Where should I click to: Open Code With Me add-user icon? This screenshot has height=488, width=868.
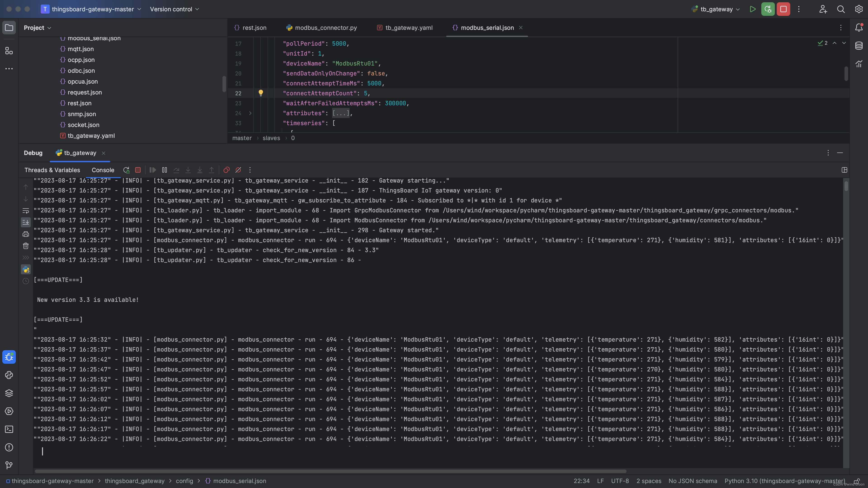(x=823, y=9)
